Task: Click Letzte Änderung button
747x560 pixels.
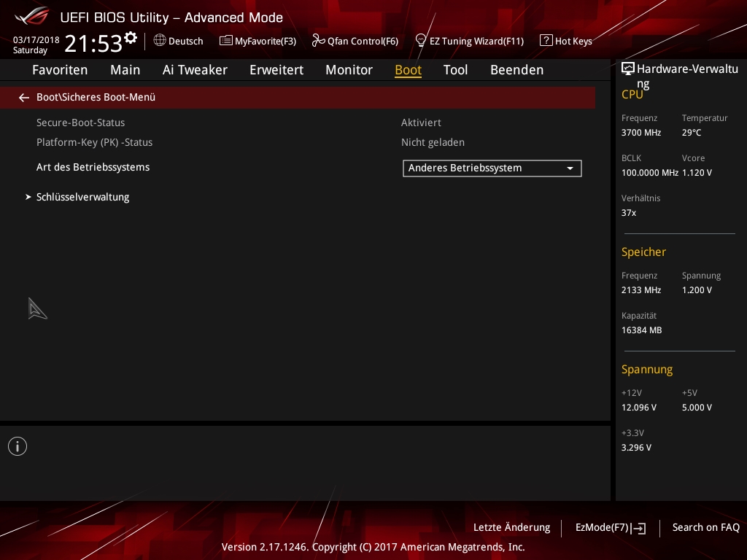Action: 511,528
